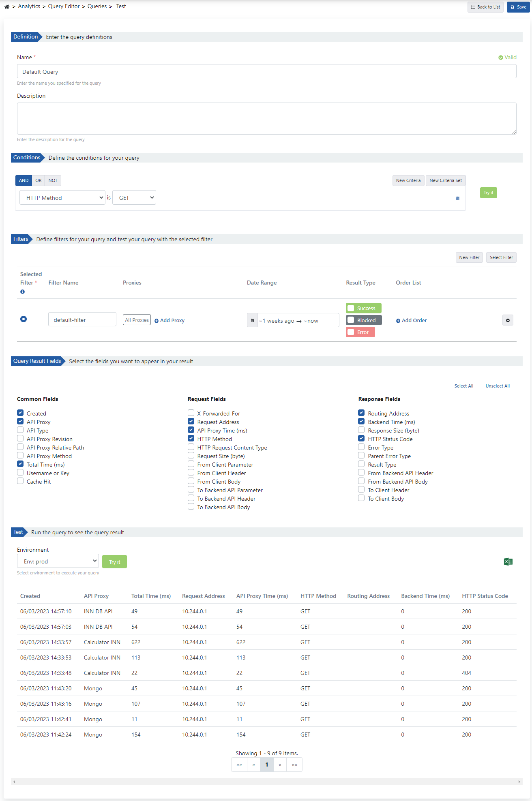This screenshot has width=532, height=801.
Task: Click the Save button
Action: click(518, 7)
